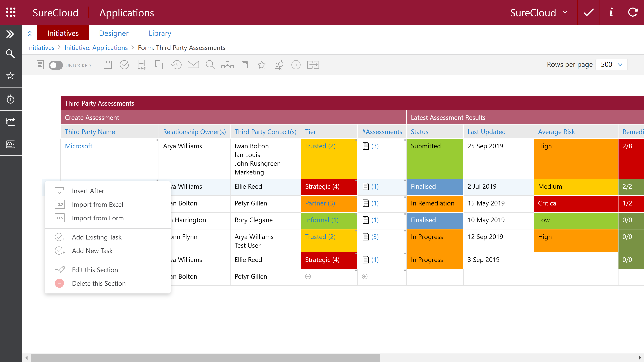Screen dimensions: 644x362
Task: Click the calculator toolbar icon
Action: tap(244, 65)
